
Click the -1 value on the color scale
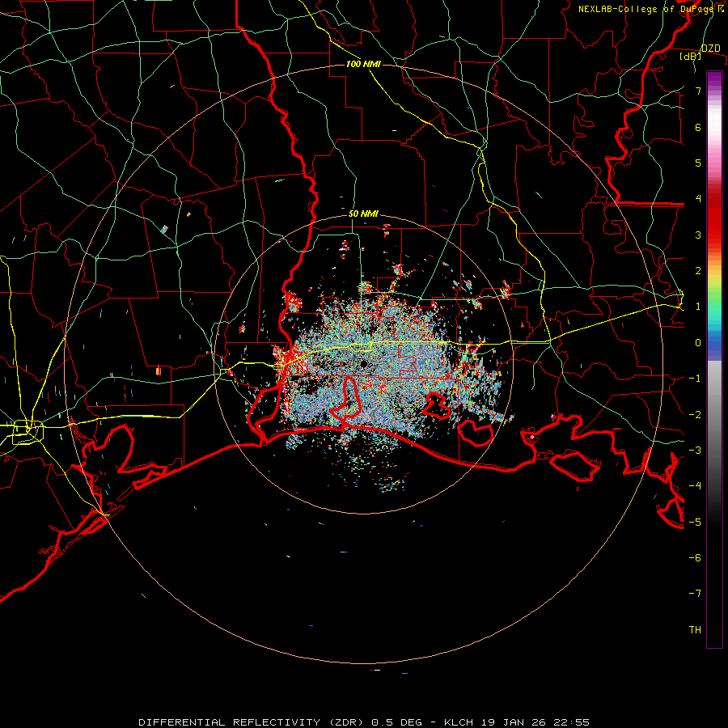[695, 379]
